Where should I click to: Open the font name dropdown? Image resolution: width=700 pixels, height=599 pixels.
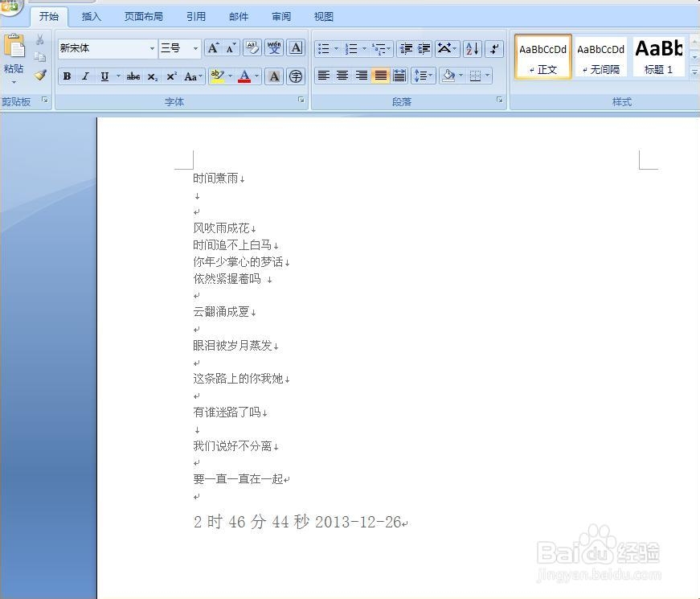click(x=153, y=48)
